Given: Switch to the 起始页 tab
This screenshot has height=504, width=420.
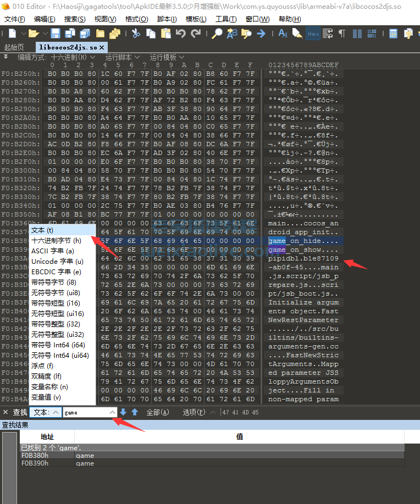Looking at the screenshot, I should click(14, 47).
